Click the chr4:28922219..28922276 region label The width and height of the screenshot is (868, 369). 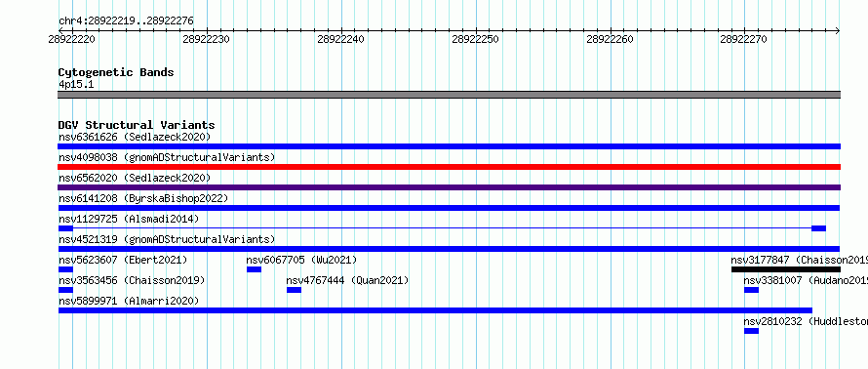[x=126, y=21]
